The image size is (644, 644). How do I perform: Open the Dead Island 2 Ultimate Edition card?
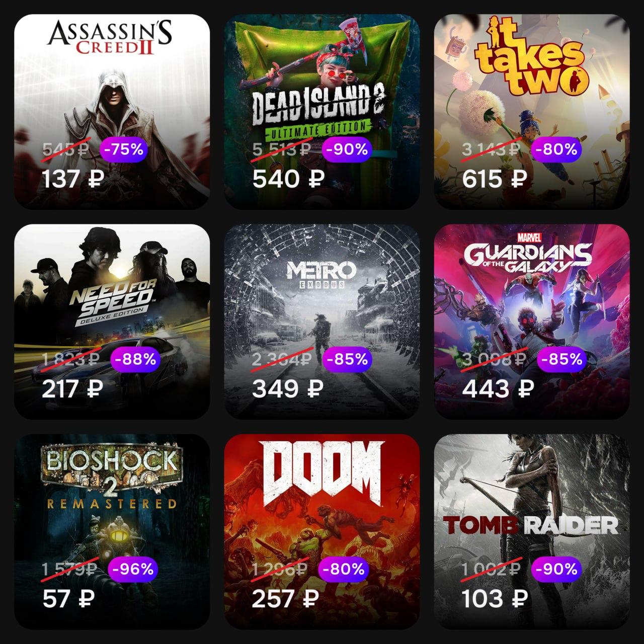point(322,112)
